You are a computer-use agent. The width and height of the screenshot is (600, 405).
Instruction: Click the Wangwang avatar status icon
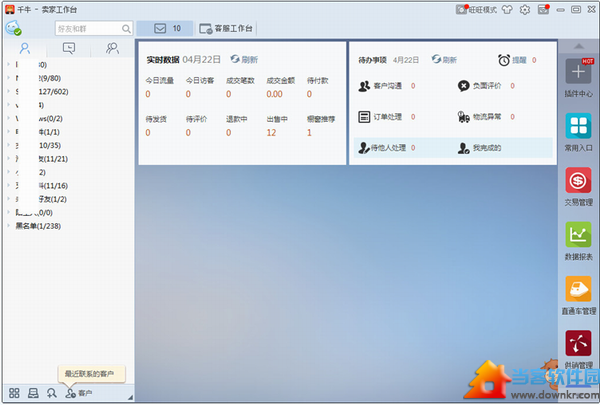click(x=13, y=28)
